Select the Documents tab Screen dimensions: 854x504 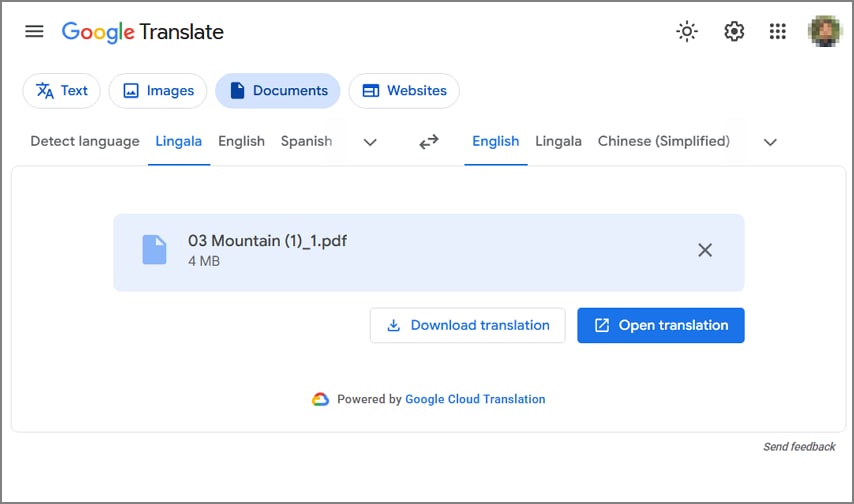pos(278,90)
